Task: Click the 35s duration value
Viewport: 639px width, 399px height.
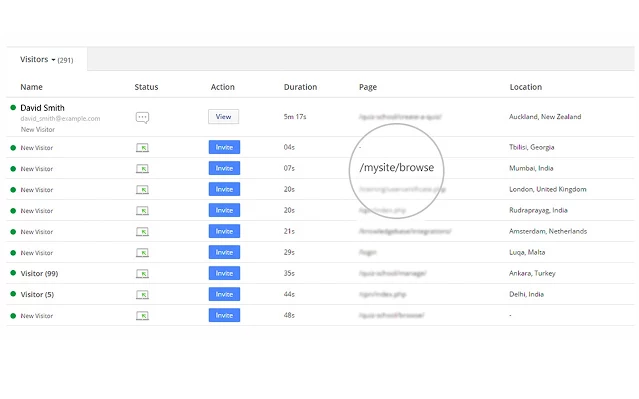Action: (x=289, y=273)
